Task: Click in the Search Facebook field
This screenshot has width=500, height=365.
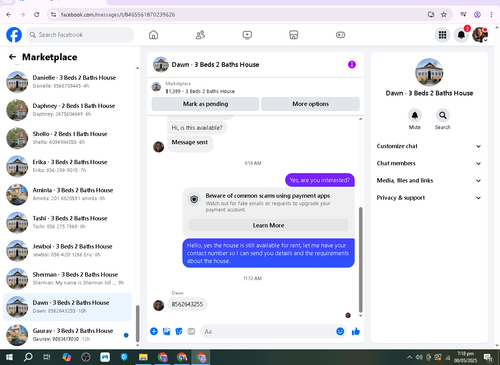Action: [80, 35]
